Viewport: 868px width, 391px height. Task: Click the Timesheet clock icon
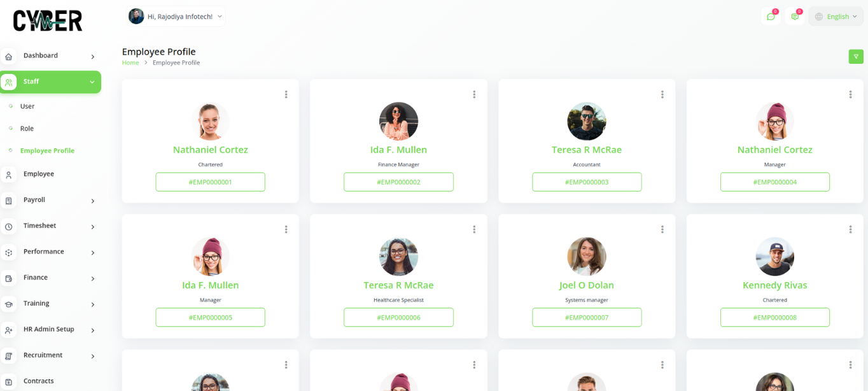click(9, 227)
